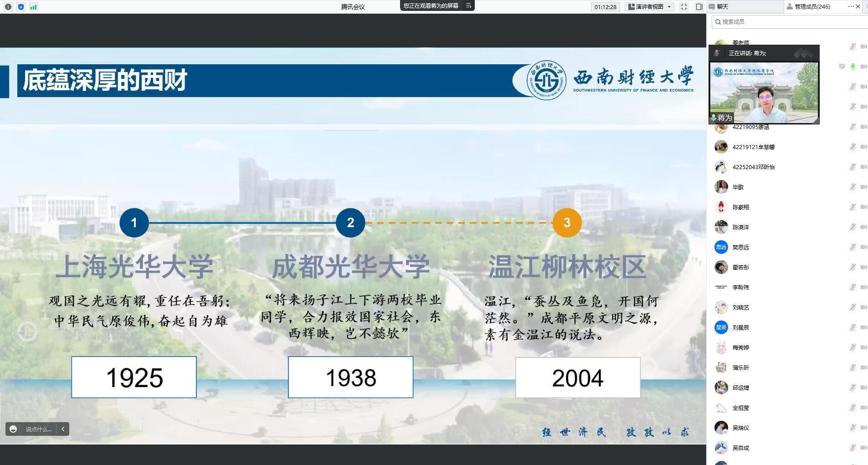Collapse the chat input bar arrow
This screenshot has width=868, height=465.
tap(63, 429)
